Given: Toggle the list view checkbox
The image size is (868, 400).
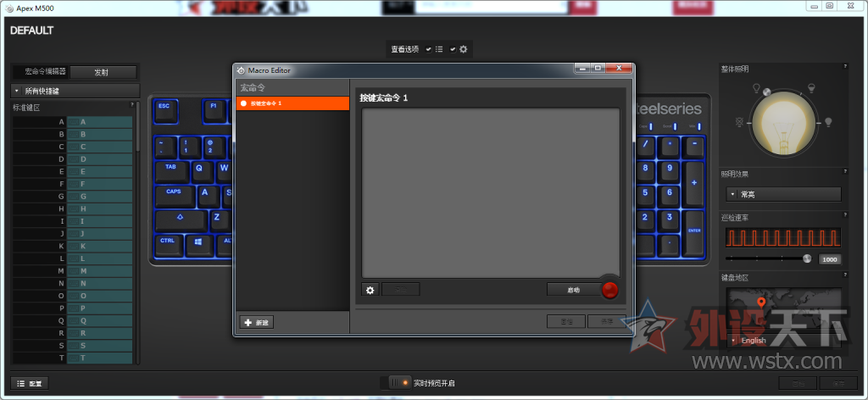Looking at the screenshot, I should coord(428,49).
